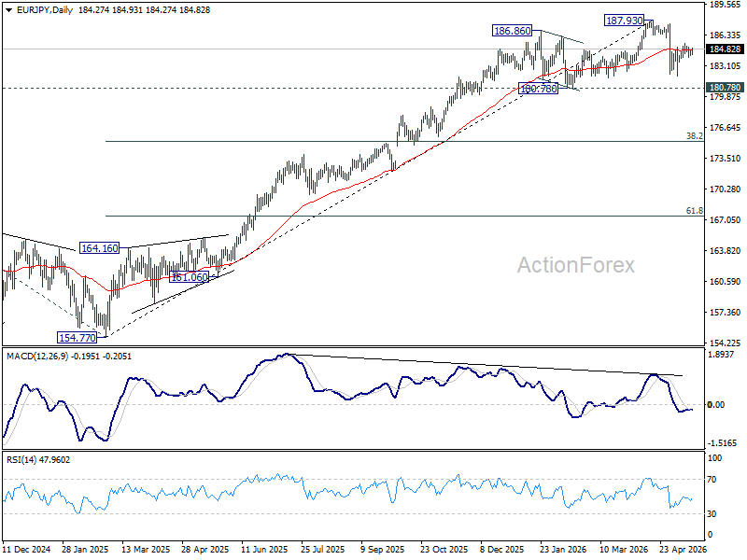
Task: Click the RSI 70 level label
Action: coord(712,480)
